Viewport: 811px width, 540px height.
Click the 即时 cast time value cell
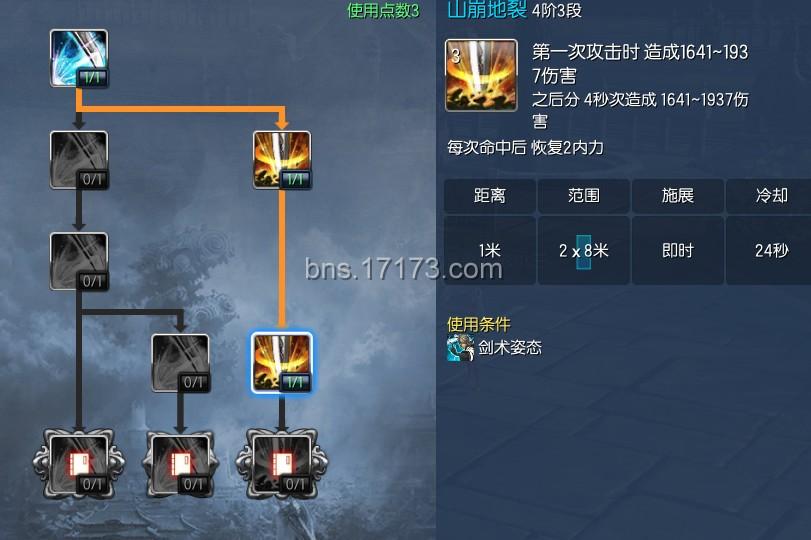tap(678, 250)
